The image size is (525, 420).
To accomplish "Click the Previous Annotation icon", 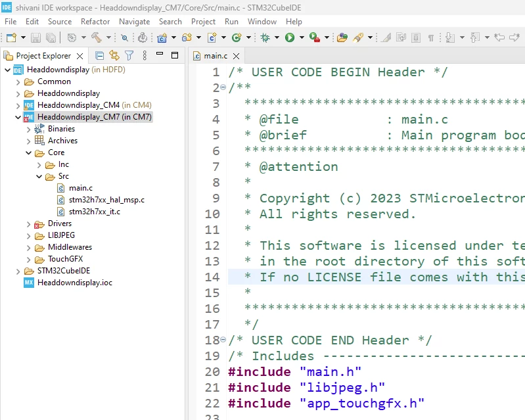I will (475, 37).
